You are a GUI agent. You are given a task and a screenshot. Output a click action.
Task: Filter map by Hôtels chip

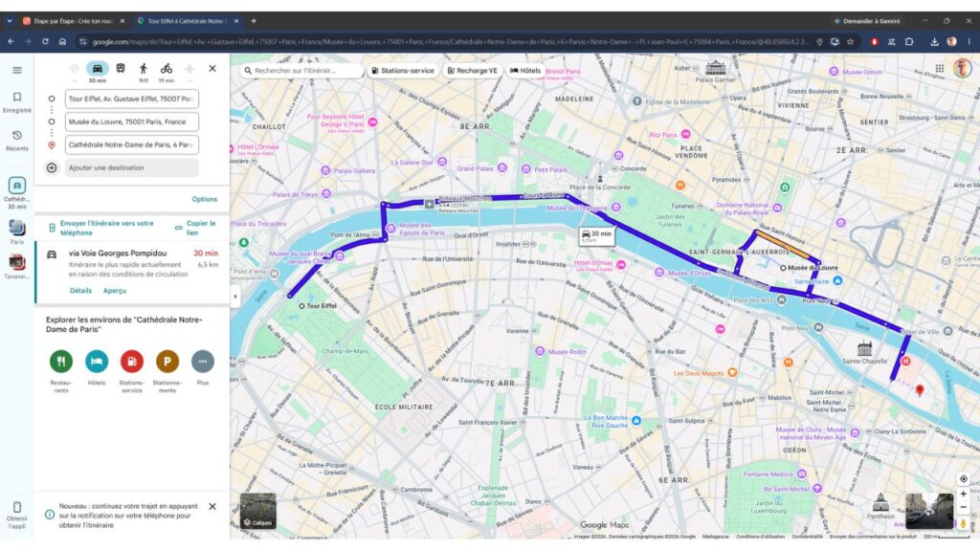[525, 71]
